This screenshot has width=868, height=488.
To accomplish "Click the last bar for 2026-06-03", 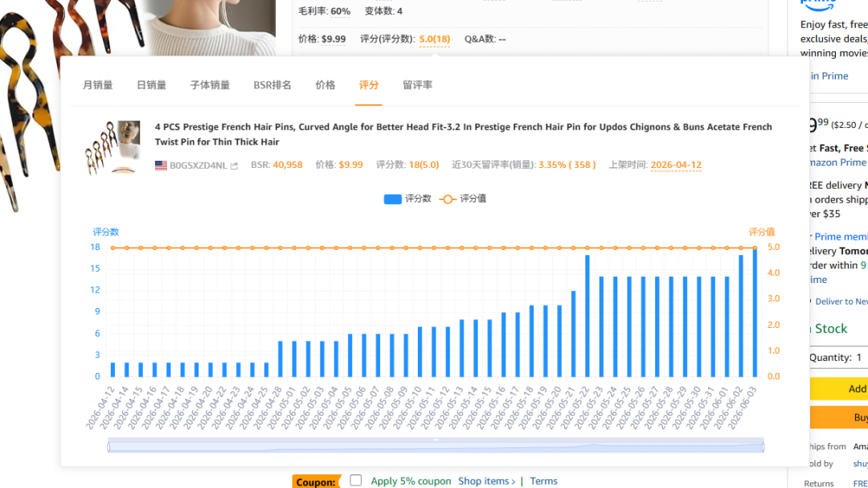I will [x=755, y=312].
